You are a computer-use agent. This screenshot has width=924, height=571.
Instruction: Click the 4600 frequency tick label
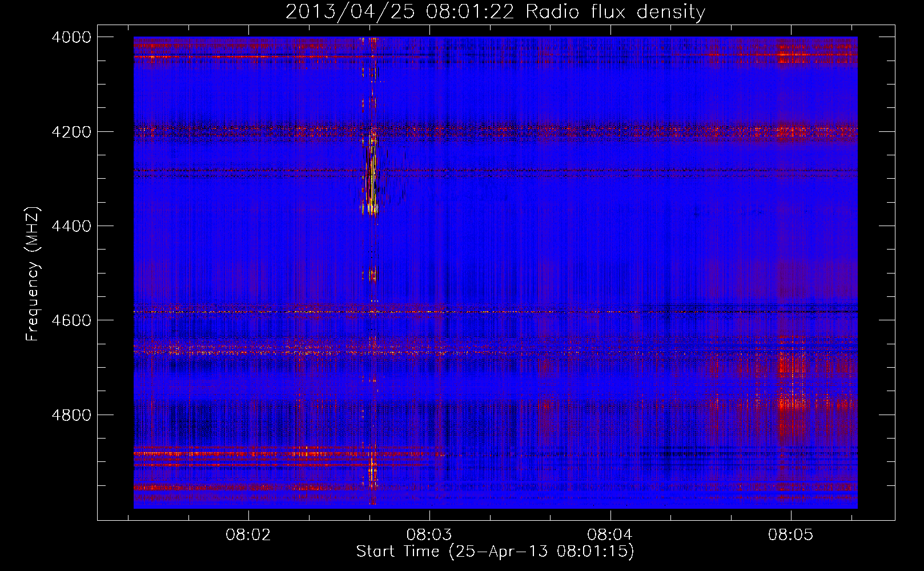(71, 320)
